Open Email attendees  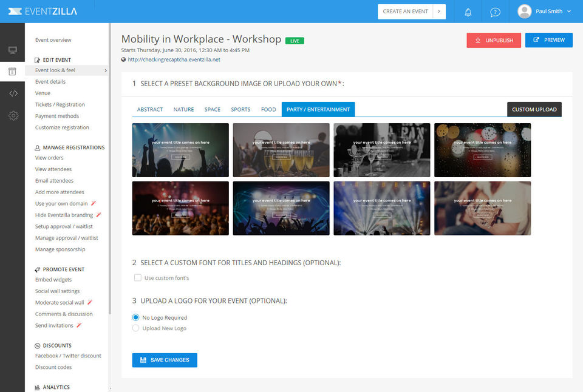54,181
